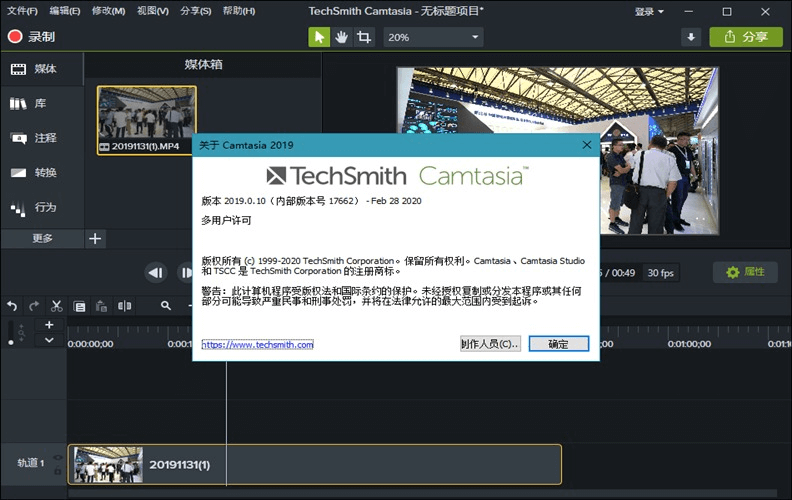Click the scissors Cut icon

click(57, 306)
